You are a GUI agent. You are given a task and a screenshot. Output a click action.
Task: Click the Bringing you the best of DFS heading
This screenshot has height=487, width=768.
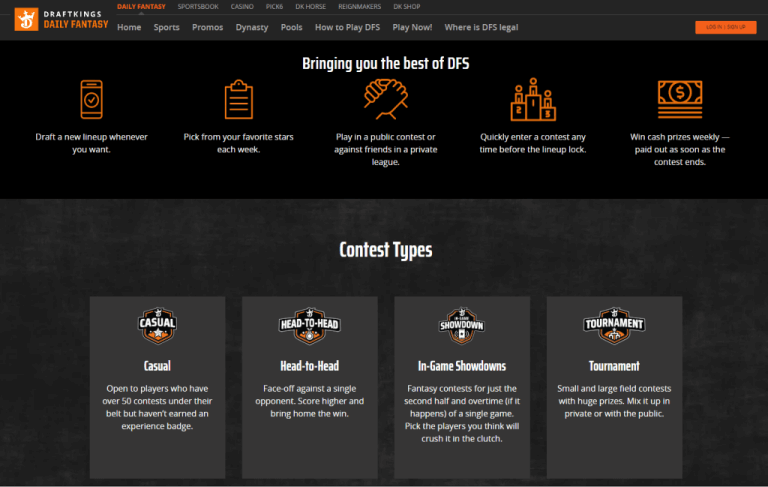(x=385, y=64)
